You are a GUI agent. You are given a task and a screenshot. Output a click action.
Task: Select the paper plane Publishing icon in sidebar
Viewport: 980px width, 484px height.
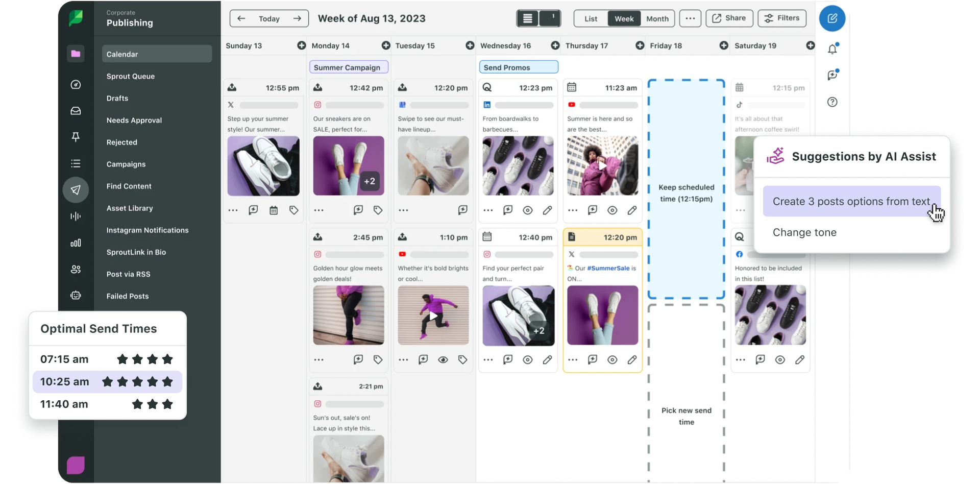[76, 190]
